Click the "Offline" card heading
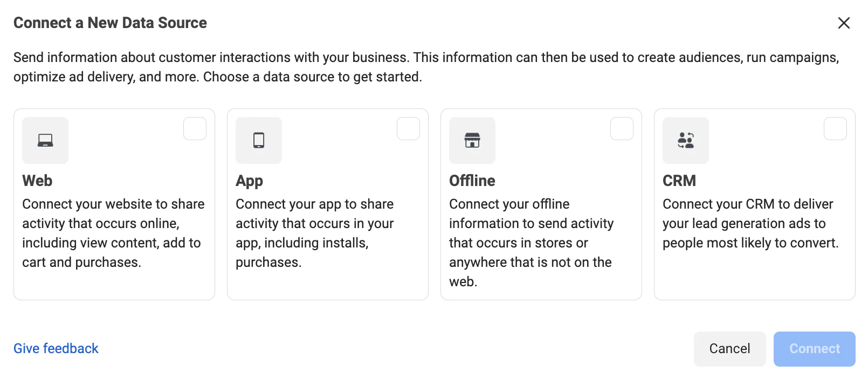 [472, 181]
